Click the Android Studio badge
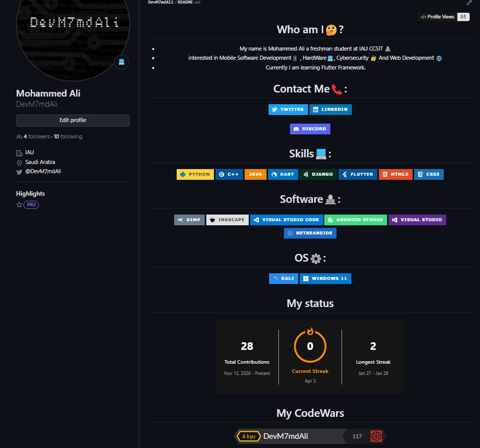The image size is (480, 448). [x=355, y=220]
